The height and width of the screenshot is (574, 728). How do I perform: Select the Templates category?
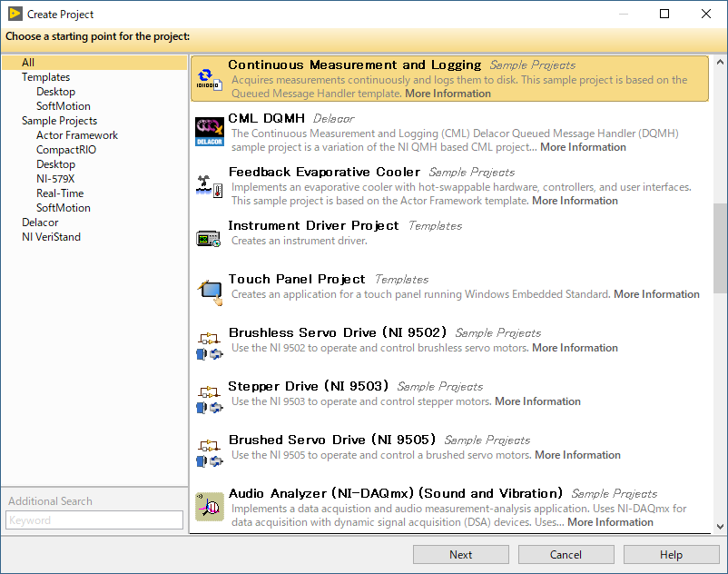coord(45,77)
